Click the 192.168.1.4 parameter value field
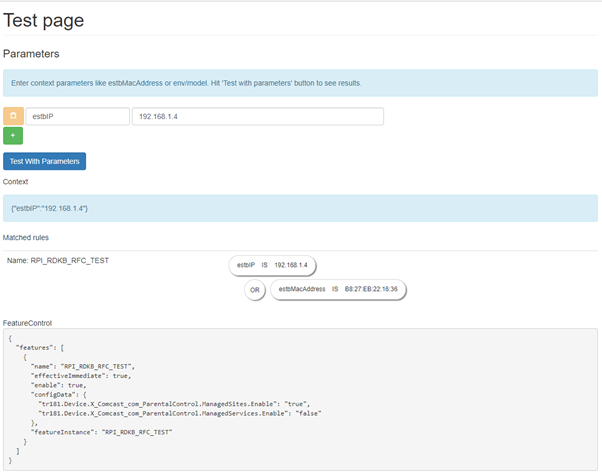The image size is (602, 476). pyautogui.click(x=257, y=116)
